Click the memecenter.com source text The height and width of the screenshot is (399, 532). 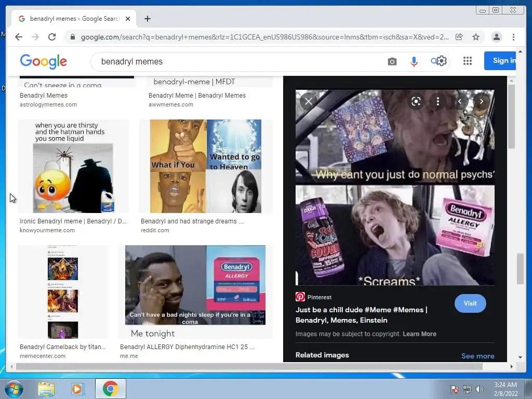coord(43,356)
